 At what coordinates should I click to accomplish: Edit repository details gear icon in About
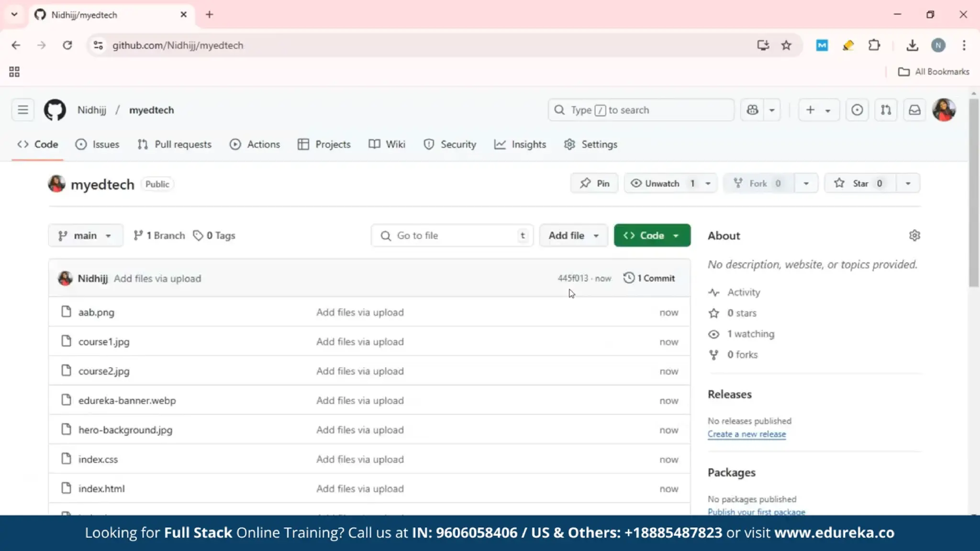click(914, 235)
